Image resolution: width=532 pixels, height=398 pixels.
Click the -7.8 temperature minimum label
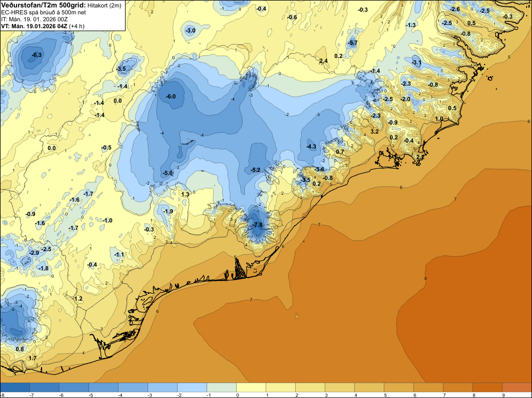pyautogui.click(x=257, y=225)
